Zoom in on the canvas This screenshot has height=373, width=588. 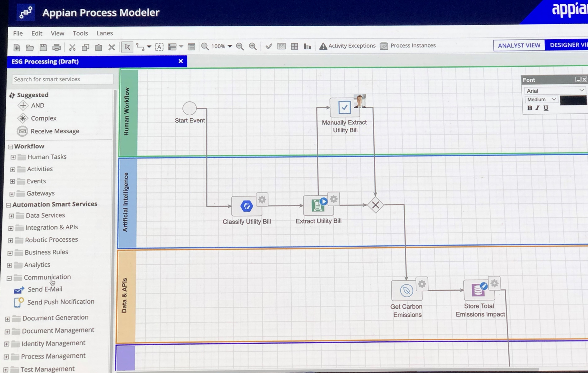pyautogui.click(x=253, y=46)
